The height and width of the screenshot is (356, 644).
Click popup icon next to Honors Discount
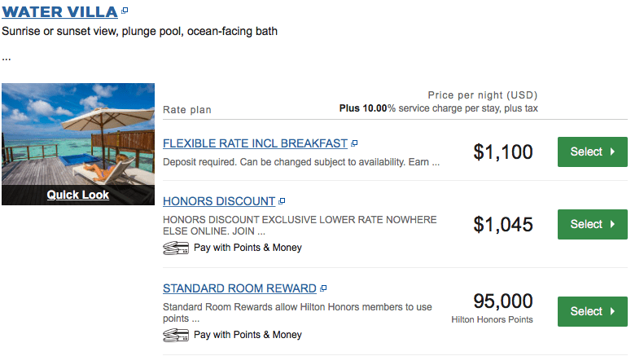282,201
